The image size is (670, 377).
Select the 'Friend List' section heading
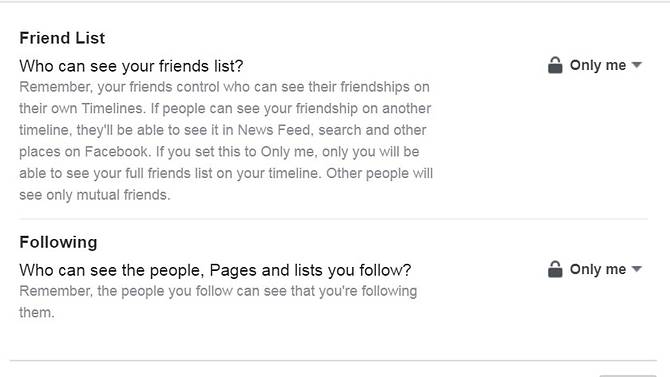click(x=62, y=38)
